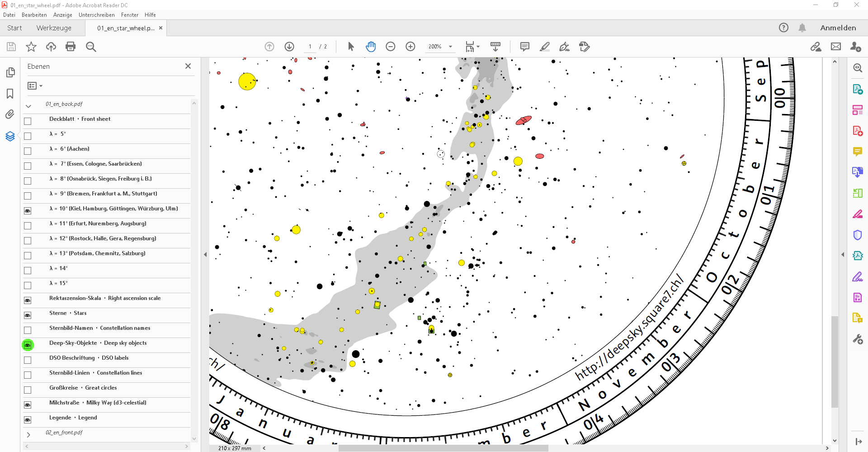The width and height of the screenshot is (868, 452).
Task: Click the horizontal document scrollbar
Action: 443,448
